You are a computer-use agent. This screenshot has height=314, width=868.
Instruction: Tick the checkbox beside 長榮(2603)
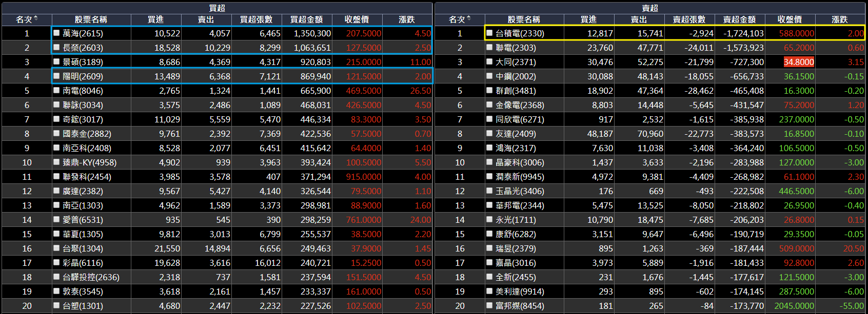(57, 47)
